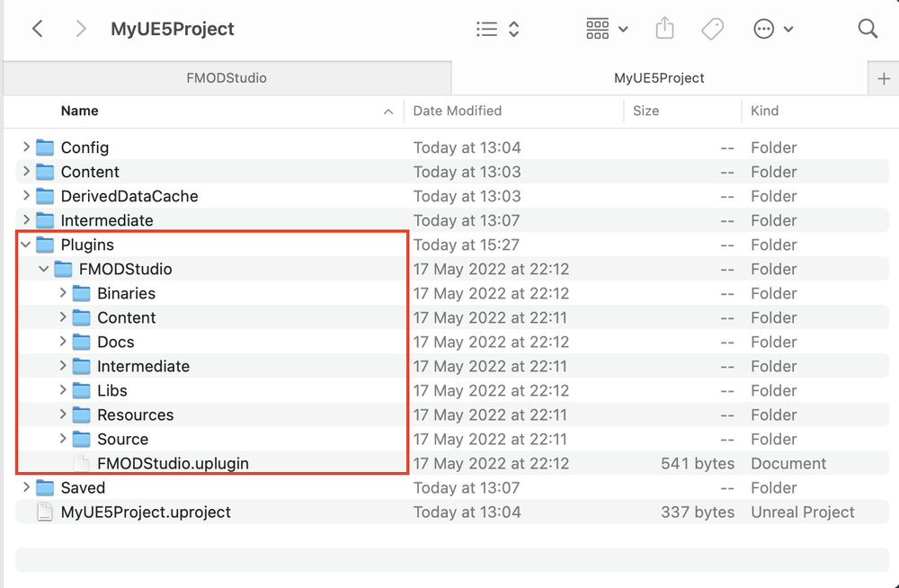The image size is (899, 588).
Task: Reverse sort with Name column arrow
Action: (x=388, y=111)
